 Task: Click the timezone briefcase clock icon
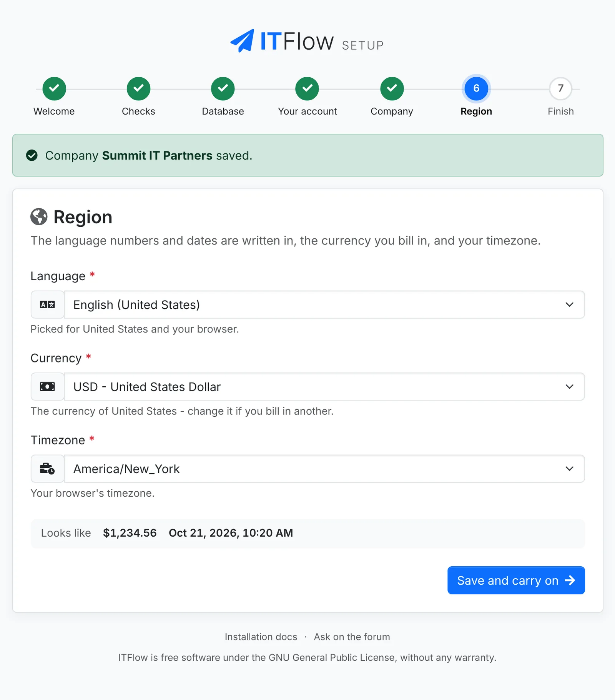click(x=47, y=469)
